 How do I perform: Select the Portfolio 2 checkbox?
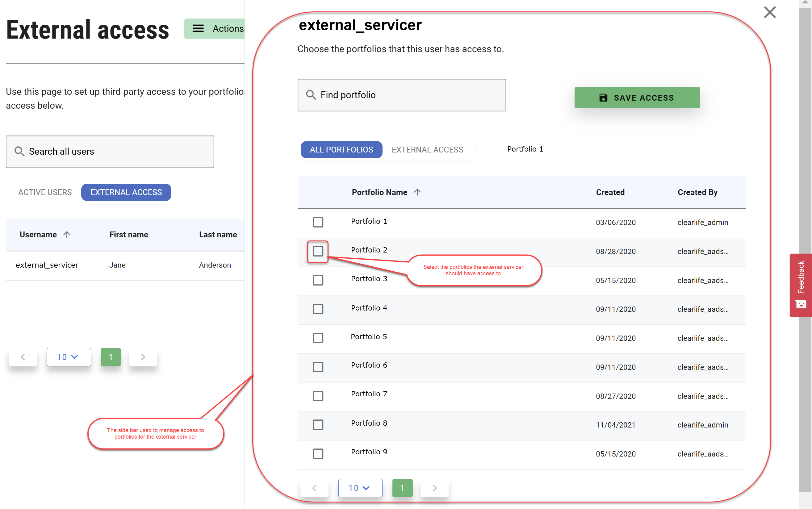[x=318, y=251]
